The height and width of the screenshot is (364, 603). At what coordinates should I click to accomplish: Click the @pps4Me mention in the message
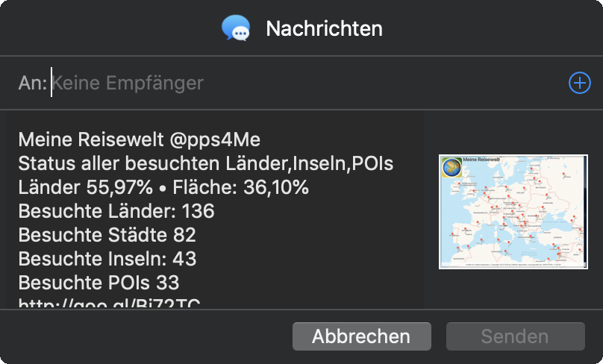(215, 139)
